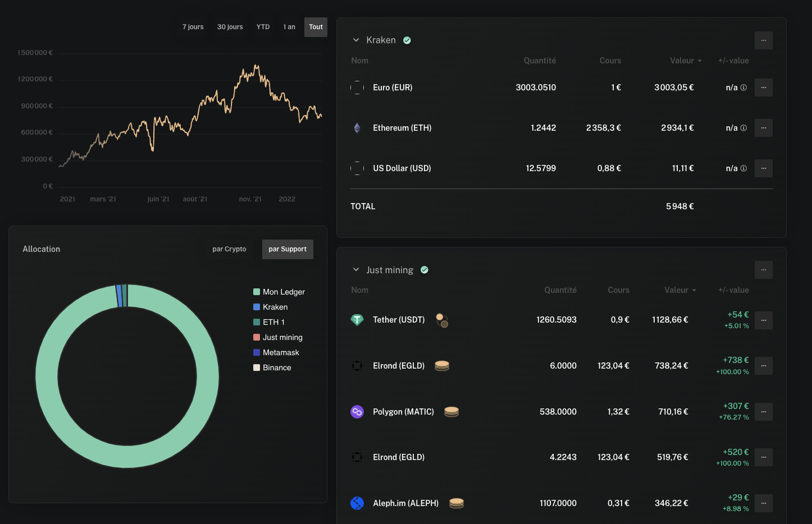812x524 pixels.
Task: Click the Kraken TOTAL value 5 948 €
Action: click(x=680, y=206)
